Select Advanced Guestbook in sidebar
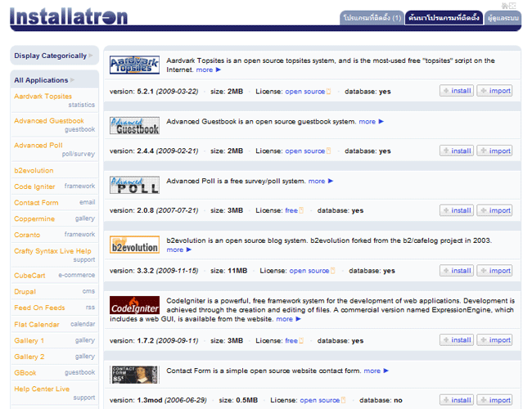The width and height of the screenshot is (532, 409). 49,121
